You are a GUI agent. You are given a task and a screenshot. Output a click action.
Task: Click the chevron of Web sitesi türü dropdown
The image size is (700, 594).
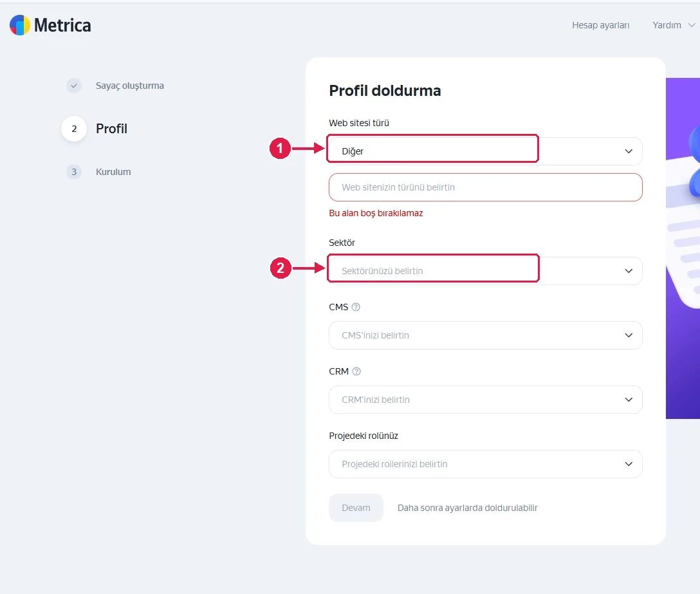tap(629, 151)
